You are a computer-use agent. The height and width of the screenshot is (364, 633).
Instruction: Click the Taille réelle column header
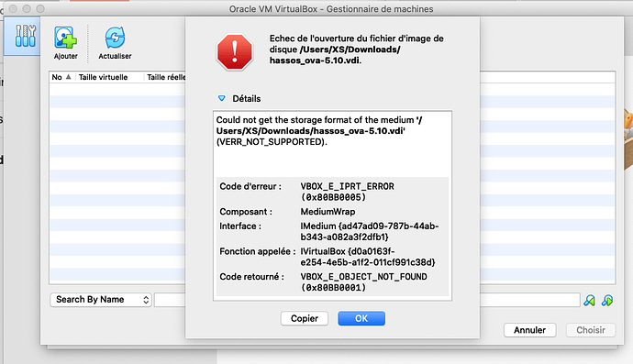[x=165, y=77]
